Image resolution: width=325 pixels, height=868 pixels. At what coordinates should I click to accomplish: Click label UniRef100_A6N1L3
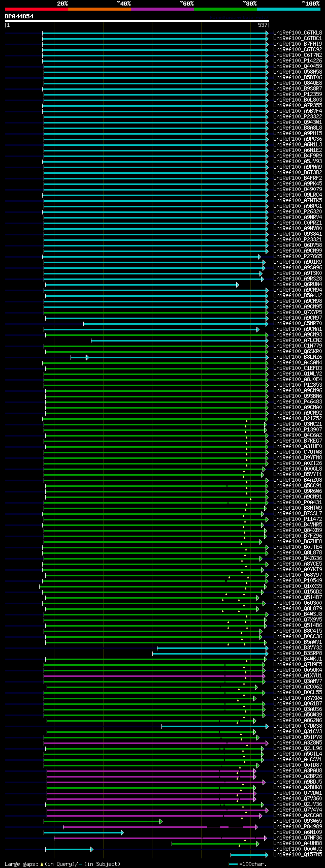coord(298,144)
